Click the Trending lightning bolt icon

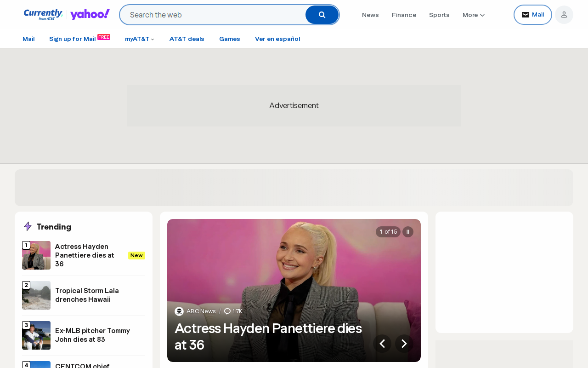click(x=28, y=226)
